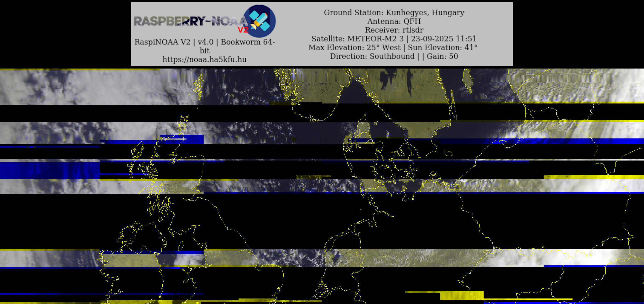Image resolution: width=644 pixels, height=304 pixels.
Task: Select the Antenna: QFH text
Action: tap(394, 21)
